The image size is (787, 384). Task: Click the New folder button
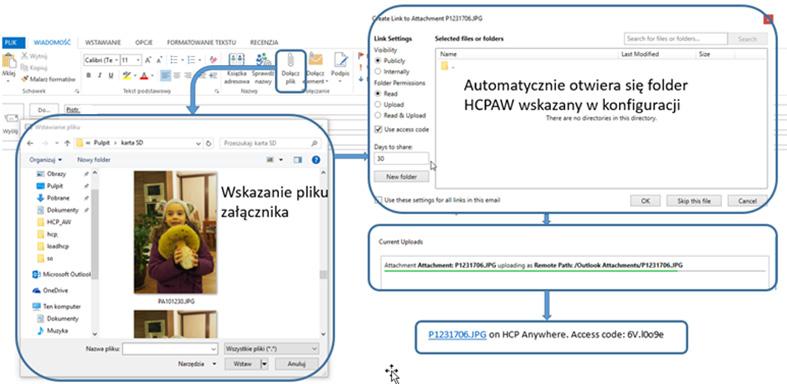[x=402, y=177]
